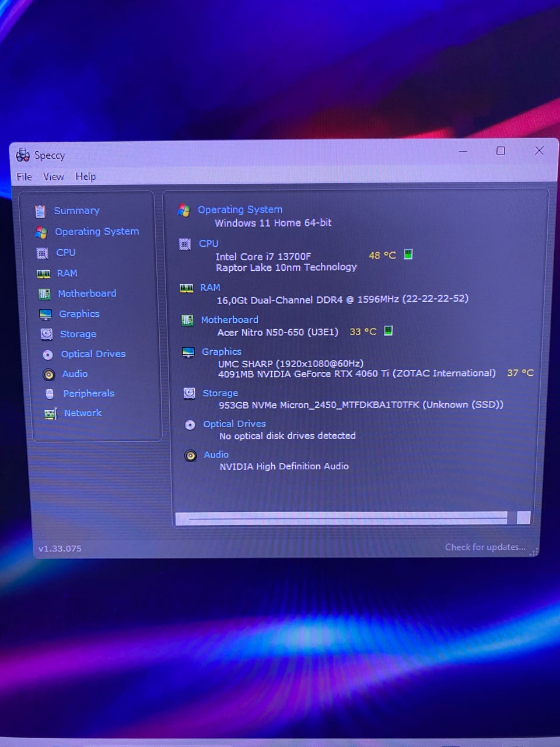Select the Summary clipboard icon in sidebar

tap(40, 211)
